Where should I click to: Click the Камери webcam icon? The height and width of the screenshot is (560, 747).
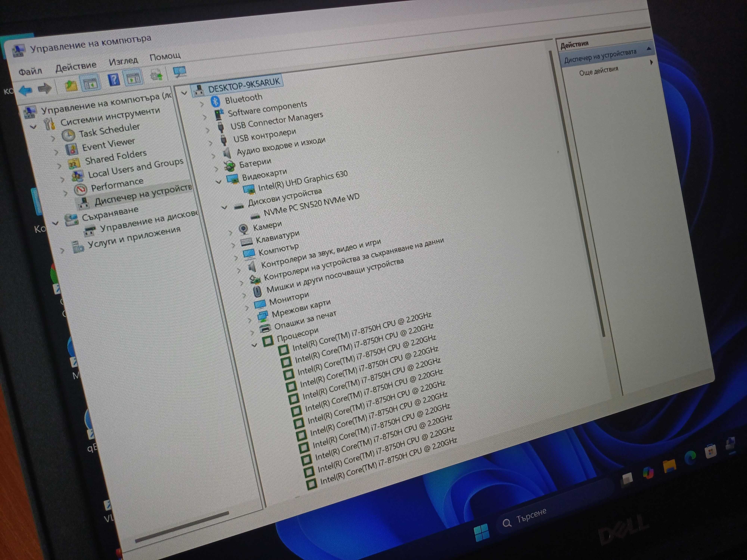click(243, 229)
